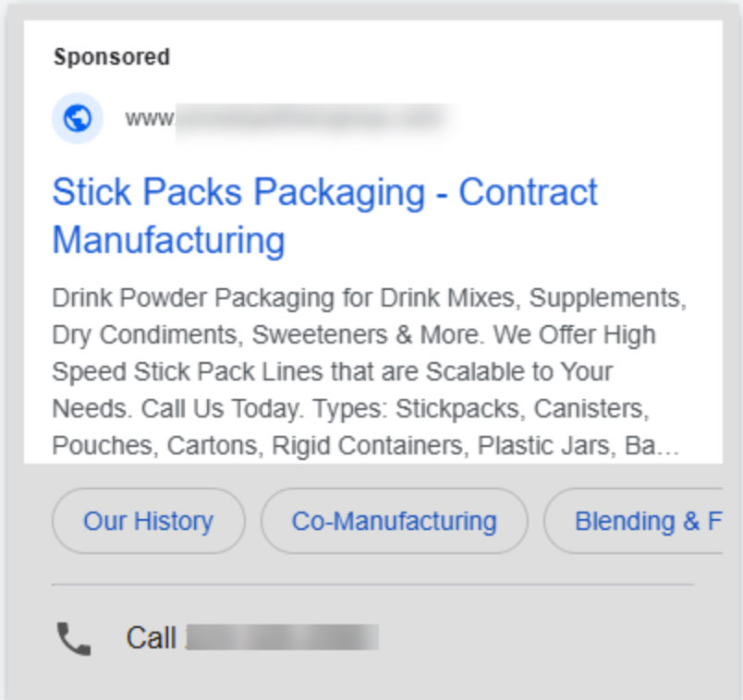The width and height of the screenshot is (743, 700).
Task: Click the globe favicon icon
Action: (x=78, y=118)
